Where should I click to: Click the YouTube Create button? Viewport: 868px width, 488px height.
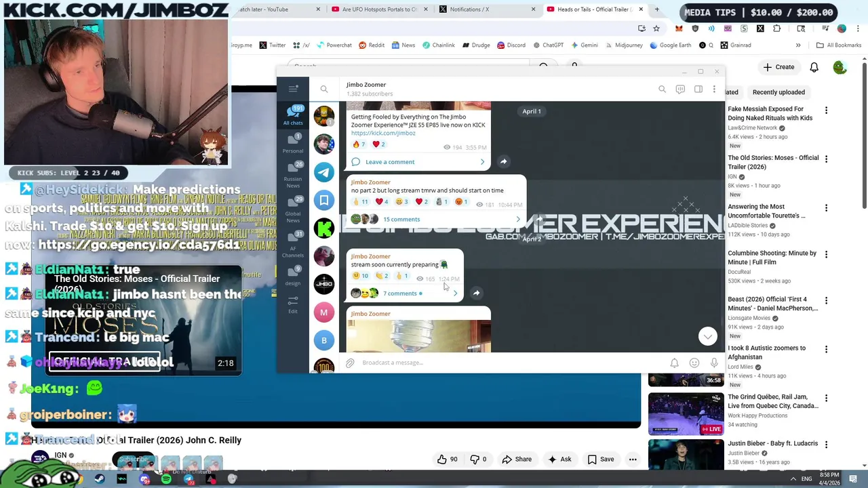click(778, 67)
